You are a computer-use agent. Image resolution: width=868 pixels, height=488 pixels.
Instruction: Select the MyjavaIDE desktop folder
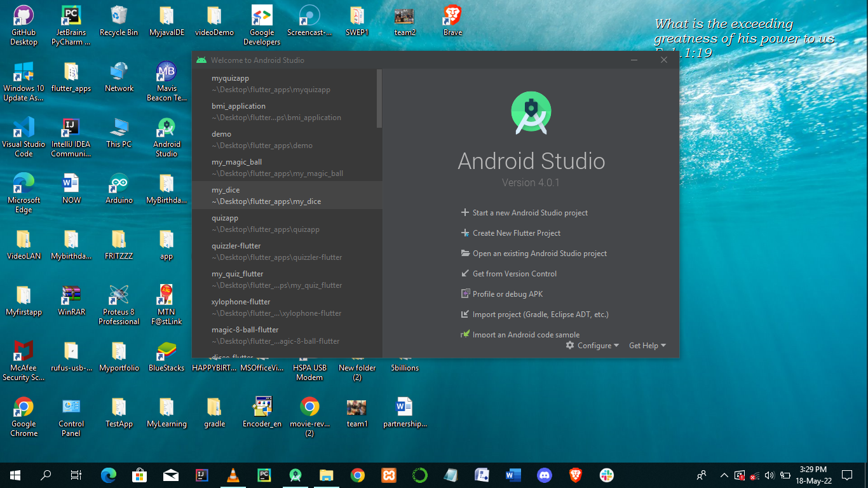coord(166,22)
